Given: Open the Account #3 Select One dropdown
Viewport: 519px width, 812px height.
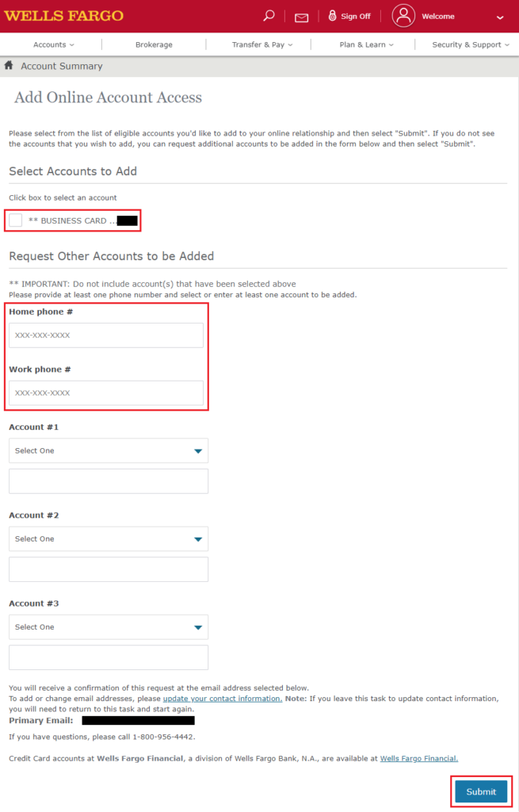Looking at the screenshot, I should (109, 626).
